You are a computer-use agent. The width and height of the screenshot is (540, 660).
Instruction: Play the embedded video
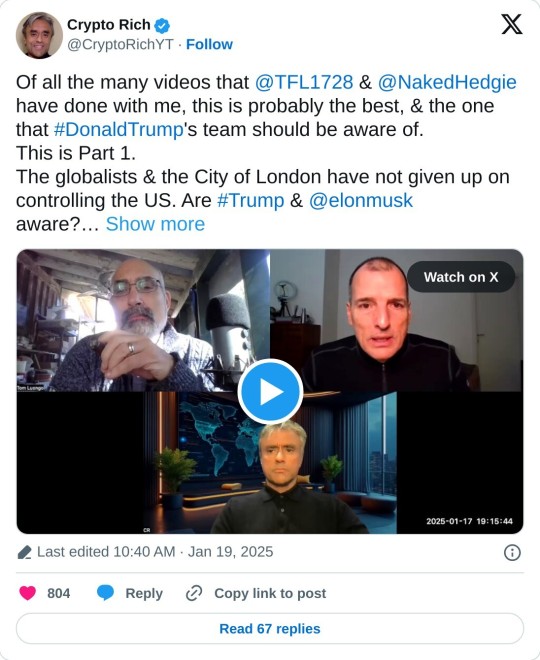(270, 391)
